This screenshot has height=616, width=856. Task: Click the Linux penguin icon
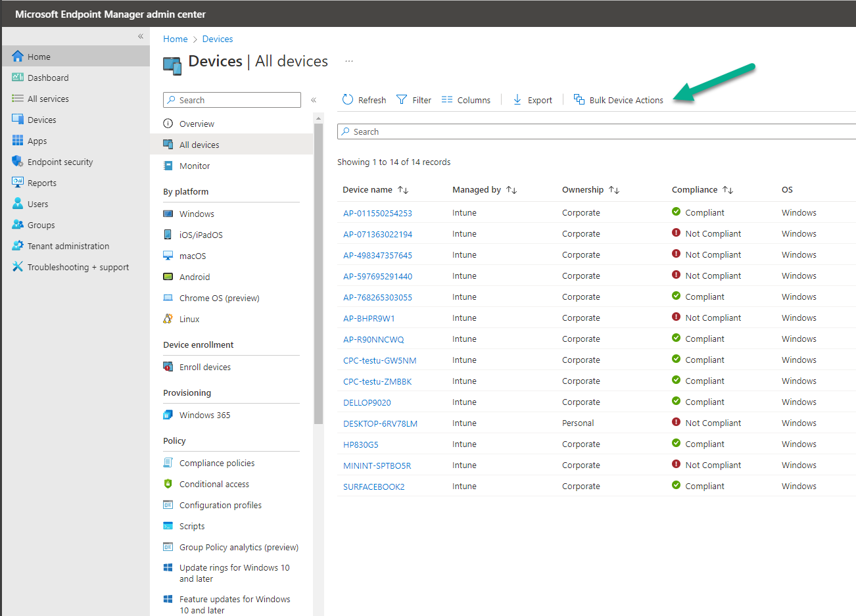(168, 319)
